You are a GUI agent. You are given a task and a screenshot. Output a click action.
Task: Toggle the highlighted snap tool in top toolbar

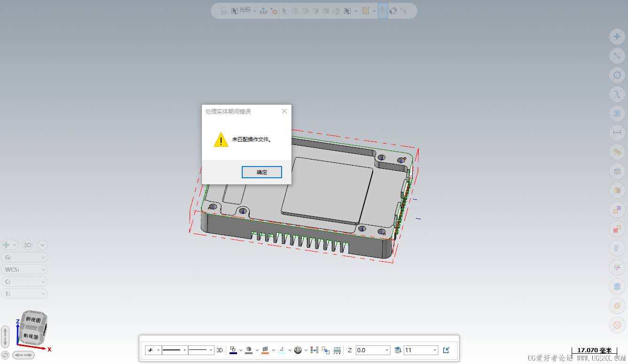click(383, 10)
